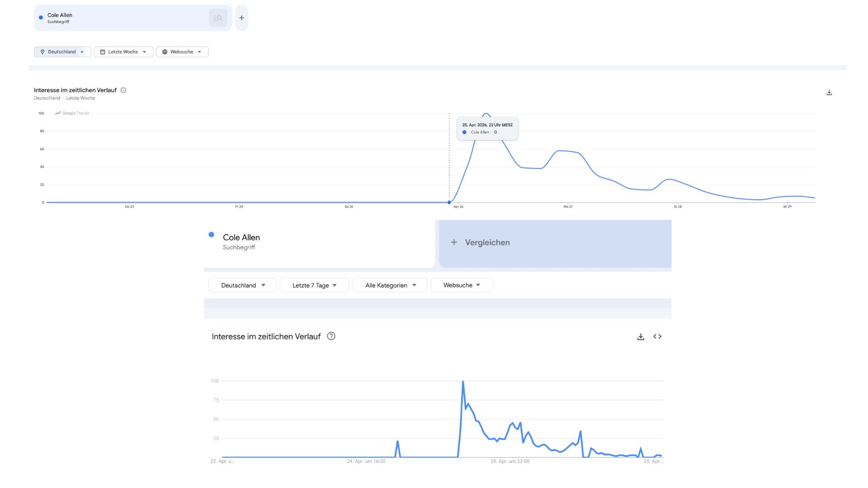Download the top trend chart data
This screenshot has height=488, width=868.
(829, 92)
